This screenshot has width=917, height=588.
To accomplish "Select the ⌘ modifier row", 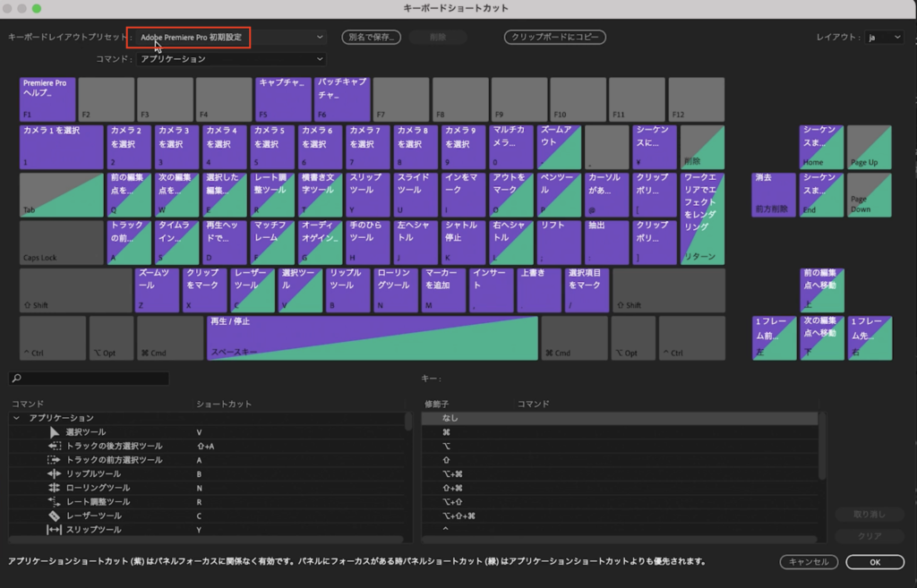I will coord(620,432).
